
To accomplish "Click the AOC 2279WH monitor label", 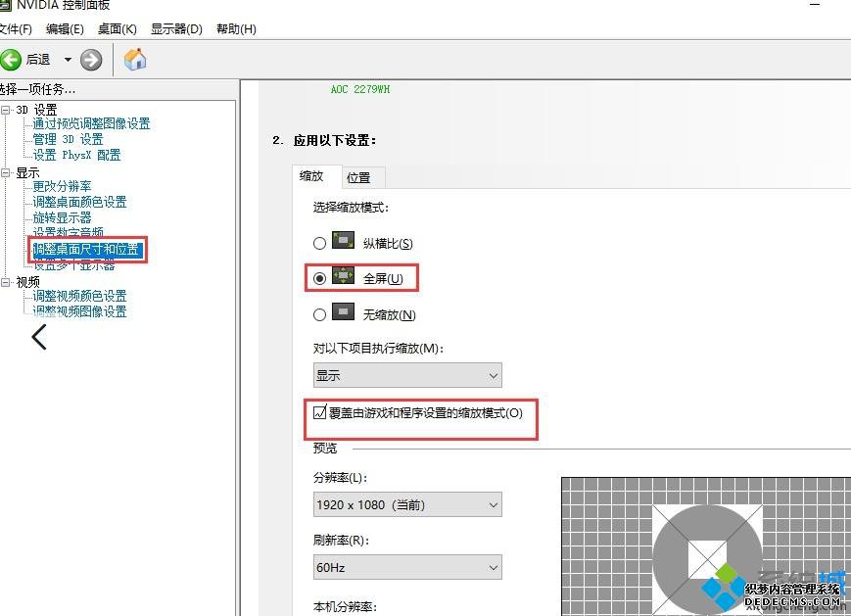I will point(360,89).
